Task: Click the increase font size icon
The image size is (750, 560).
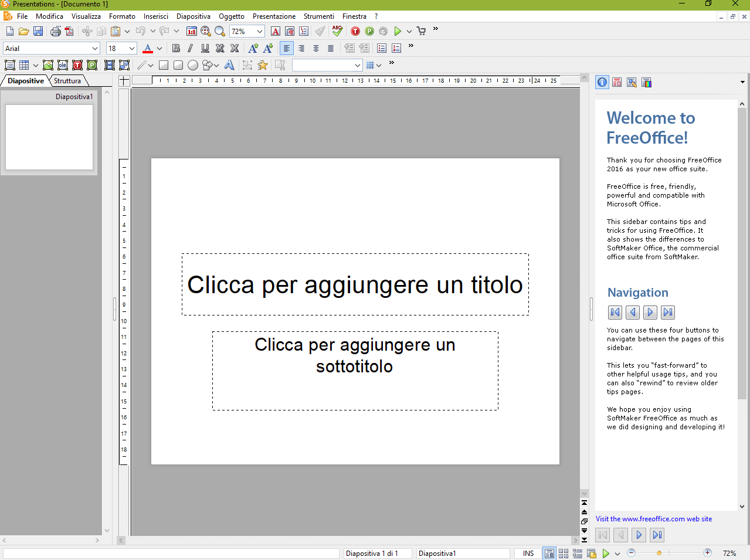Action: pos(253,48)
